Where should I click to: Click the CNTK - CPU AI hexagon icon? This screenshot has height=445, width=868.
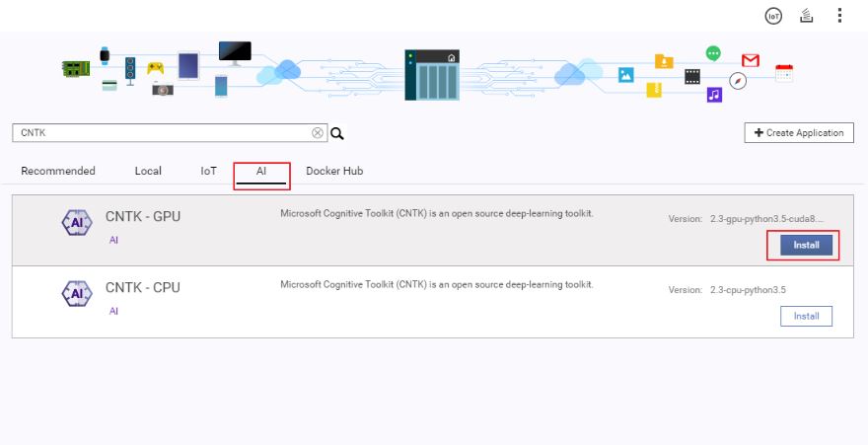point(76,294)
